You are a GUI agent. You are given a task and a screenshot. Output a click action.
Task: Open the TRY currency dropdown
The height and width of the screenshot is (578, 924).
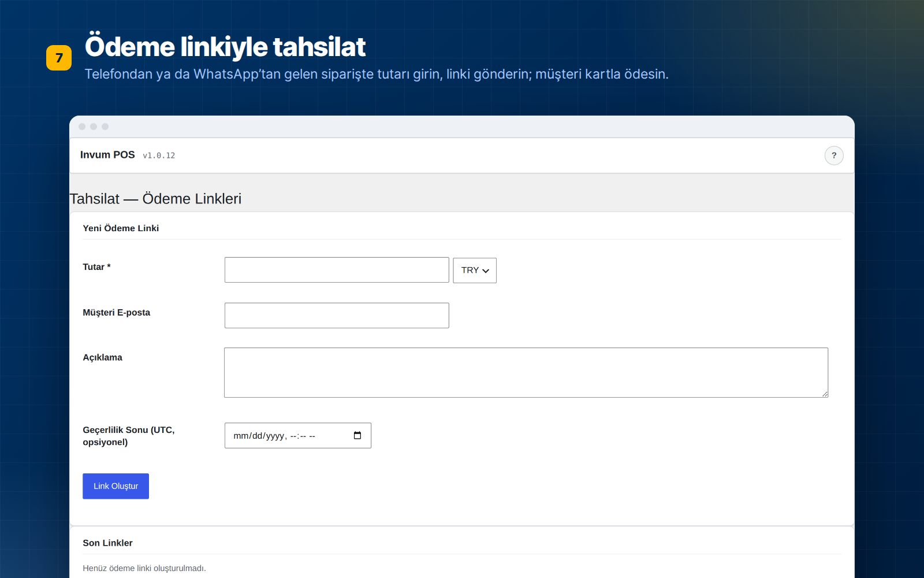[x=475, y=271]
